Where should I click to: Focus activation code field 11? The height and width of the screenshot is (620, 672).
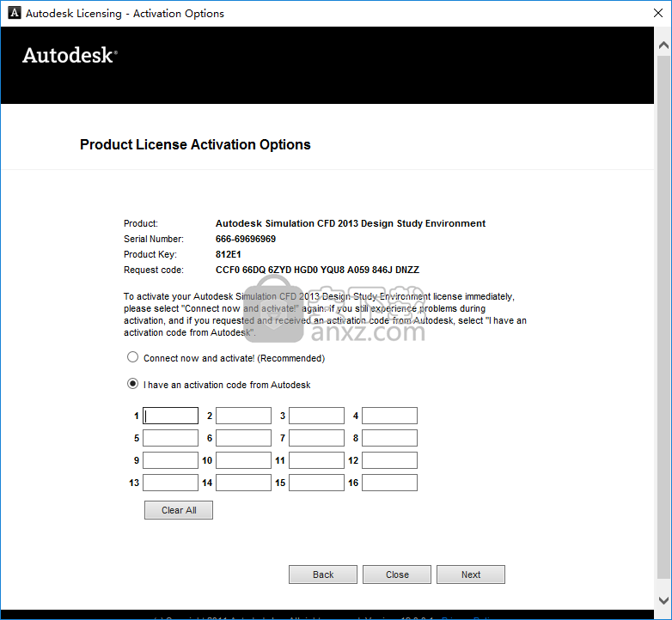click(317, 460)
